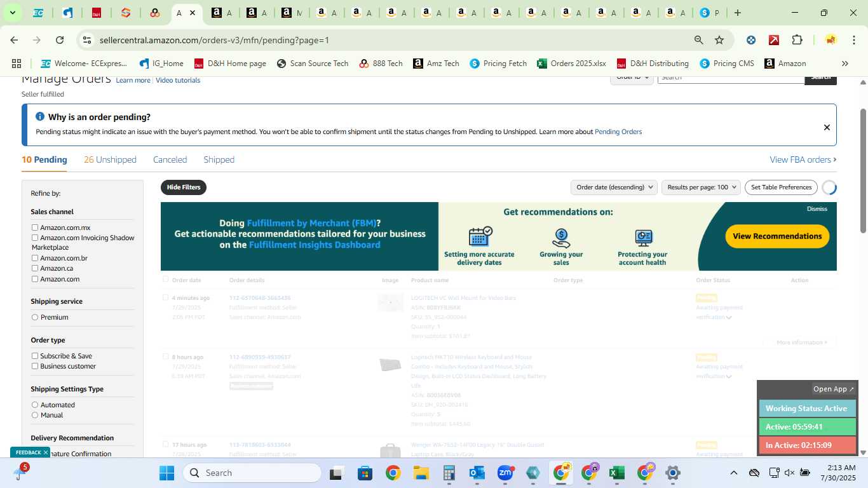868x488 pixels.
Task: Open the Fulfillment Insights Dashboard link
Action: pos(315,245)
